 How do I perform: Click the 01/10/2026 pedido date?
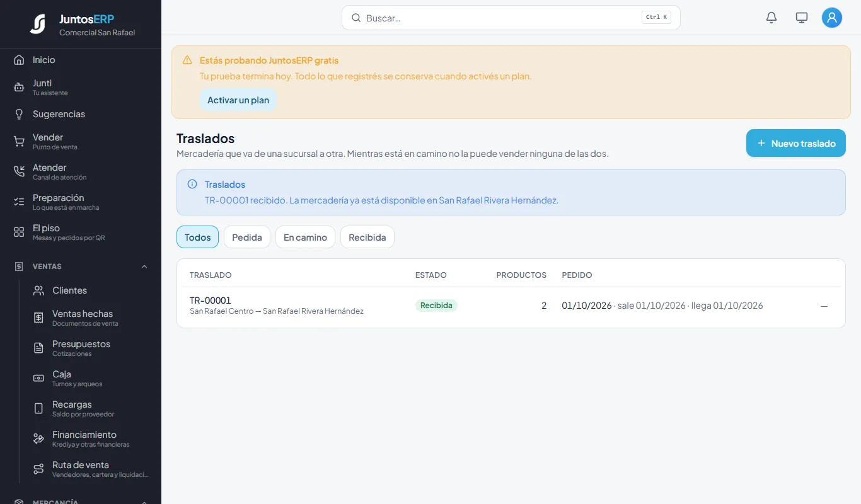point(587,306)
